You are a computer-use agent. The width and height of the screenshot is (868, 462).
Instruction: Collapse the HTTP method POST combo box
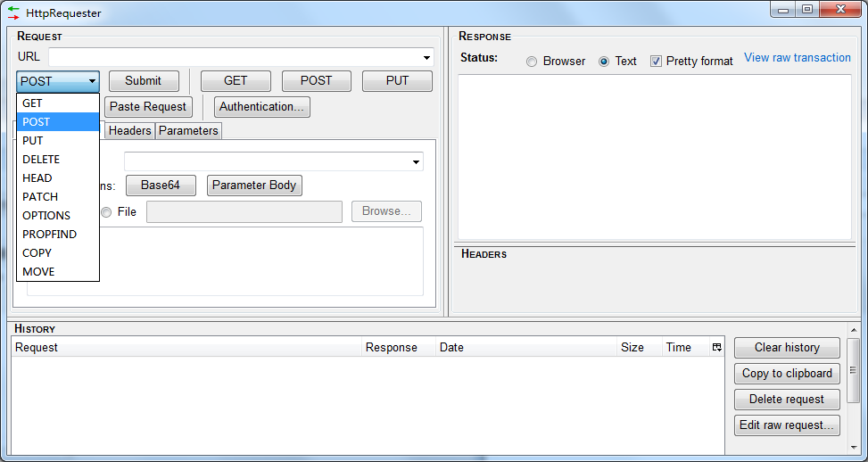pos(58,81)
